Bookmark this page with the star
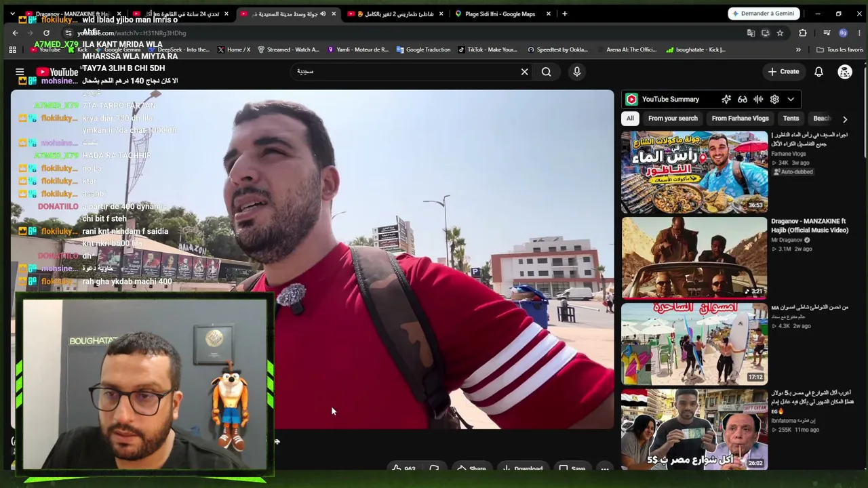 pos(781,33)
